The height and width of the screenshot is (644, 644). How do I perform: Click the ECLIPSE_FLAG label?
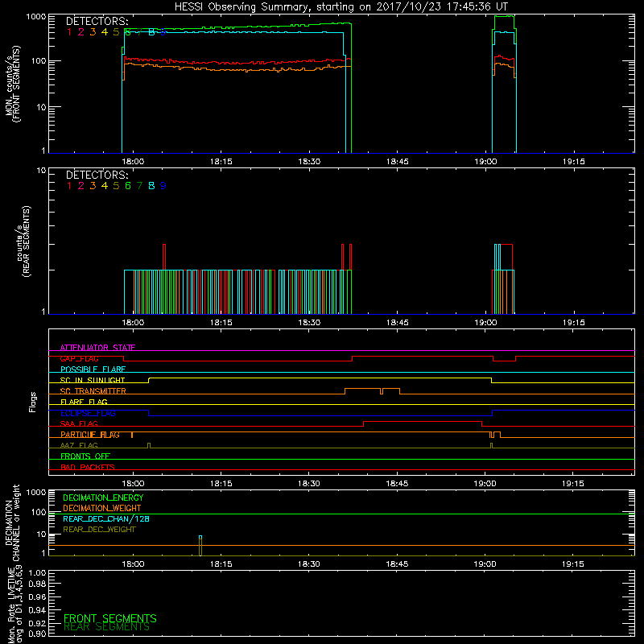[x=88, y=413]
